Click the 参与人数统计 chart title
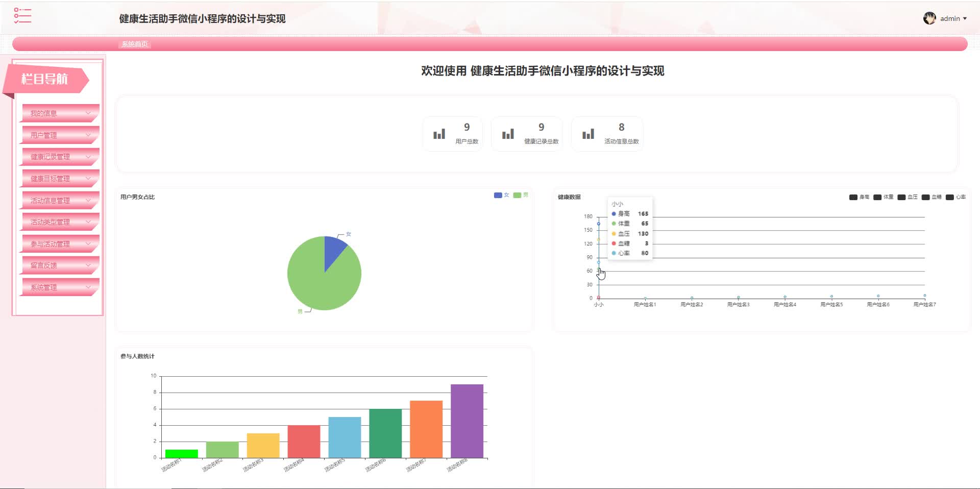This screenshot has height=489, width=980. 137,356
